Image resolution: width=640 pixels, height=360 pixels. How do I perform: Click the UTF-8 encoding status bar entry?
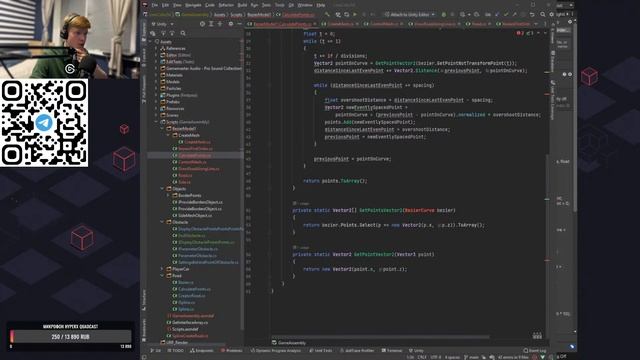coord(436,357)
